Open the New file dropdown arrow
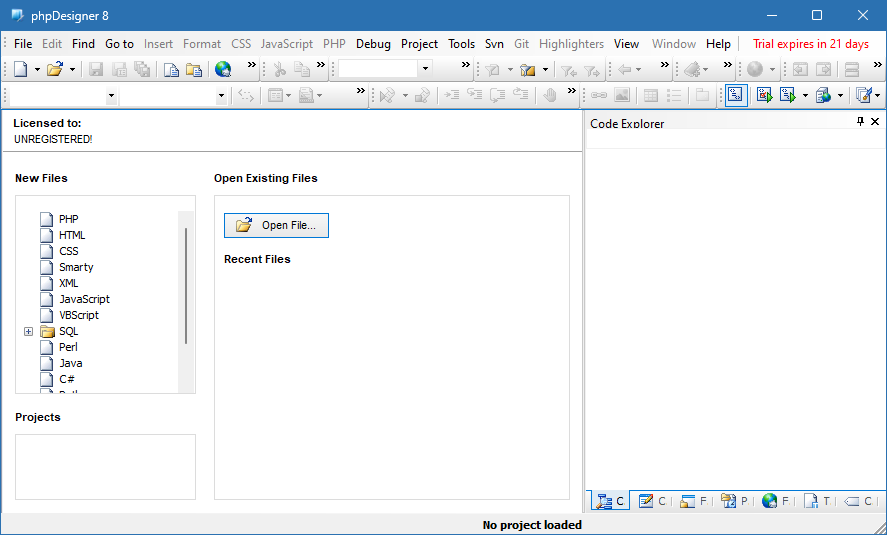887x535 pixels. pyautogui.click(x=37, y=70)
